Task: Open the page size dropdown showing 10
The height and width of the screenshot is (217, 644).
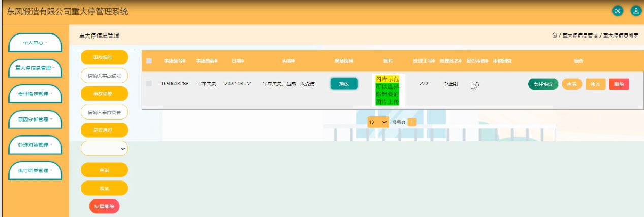Action: tap(378, 122)
